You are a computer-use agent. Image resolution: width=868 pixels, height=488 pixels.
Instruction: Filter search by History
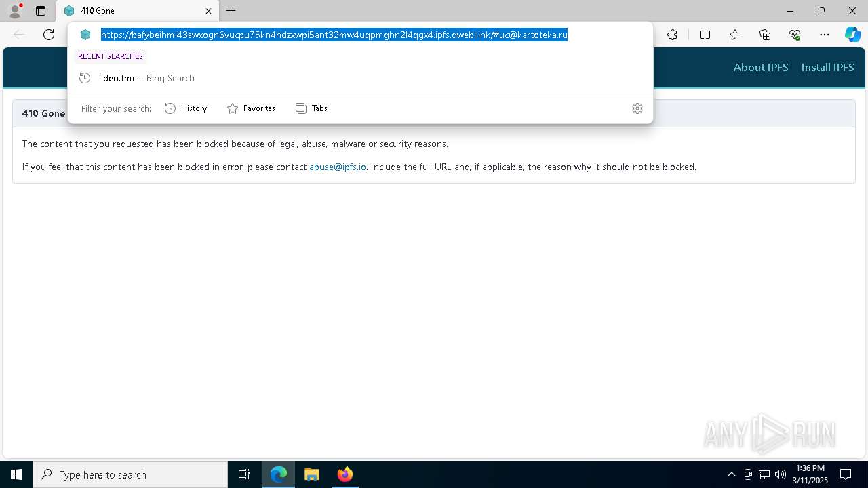point(186,108)
